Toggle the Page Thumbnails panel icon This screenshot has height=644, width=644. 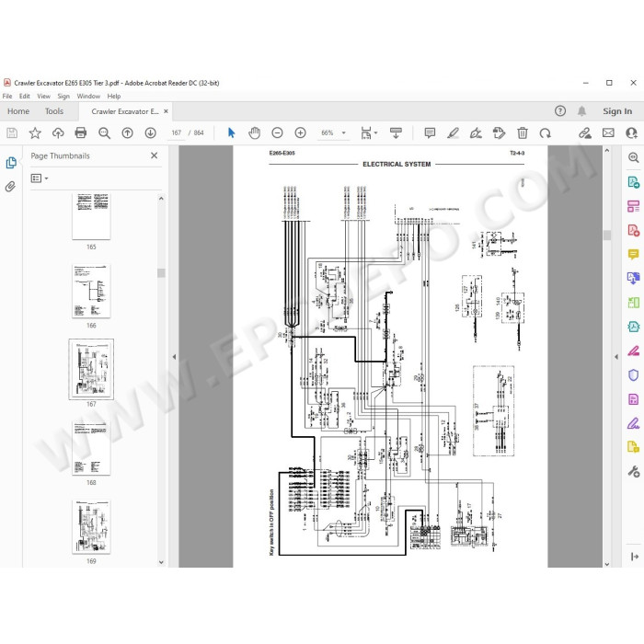(x=11, y=163)
